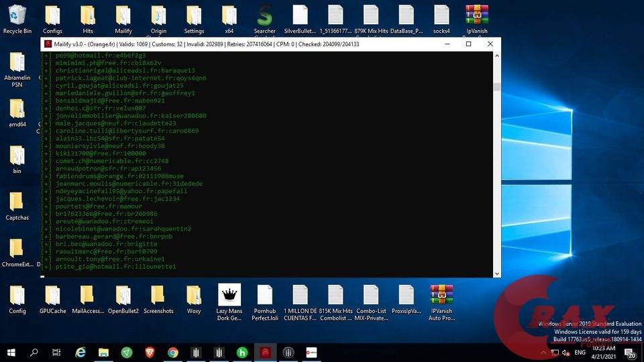Open the Combo-List MIX-Private file

pyautogui.click(x=371, y=303)
